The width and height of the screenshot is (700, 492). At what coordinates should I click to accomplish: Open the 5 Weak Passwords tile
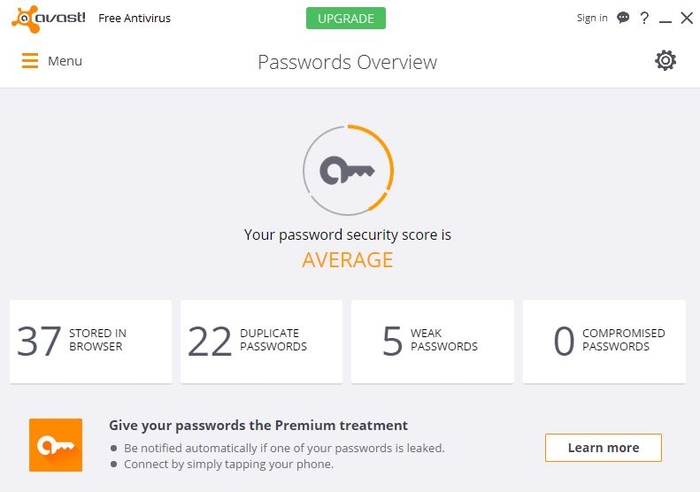433,341
